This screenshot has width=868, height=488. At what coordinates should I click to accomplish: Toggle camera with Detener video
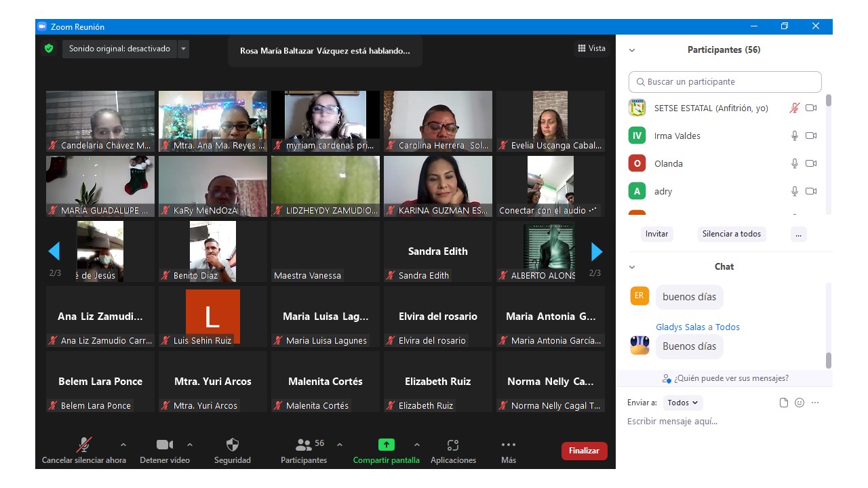coord(164,445)
